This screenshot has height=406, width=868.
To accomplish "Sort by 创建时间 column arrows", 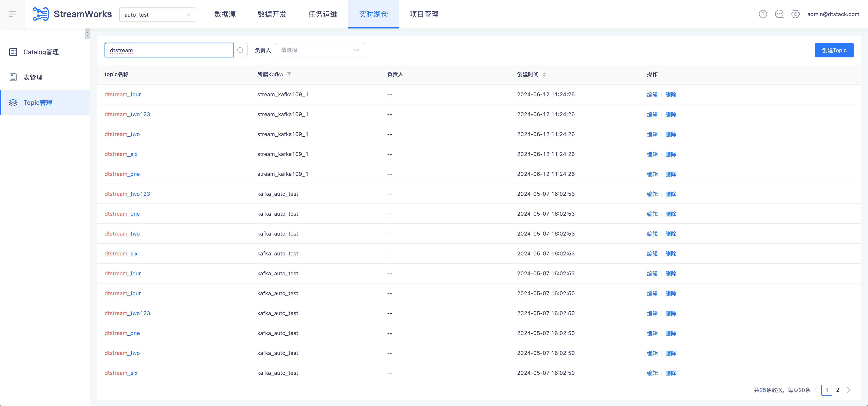I will pos(544,74).
